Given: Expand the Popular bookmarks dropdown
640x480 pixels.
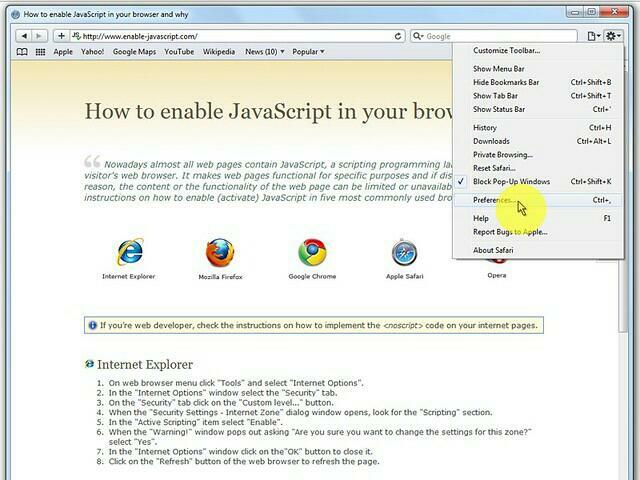Looking at the screenshot, I should (308, 52).
